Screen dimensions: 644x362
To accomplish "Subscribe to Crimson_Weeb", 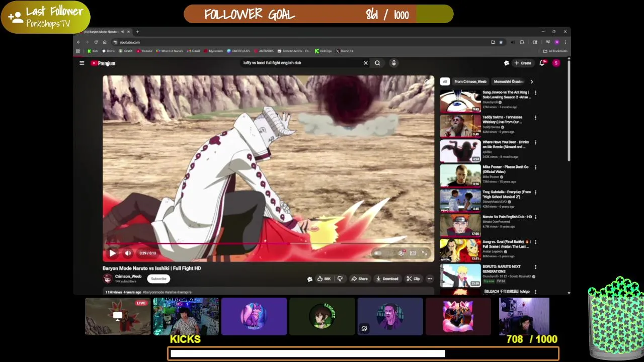I will pyautogui.click(x=158, y=279).
